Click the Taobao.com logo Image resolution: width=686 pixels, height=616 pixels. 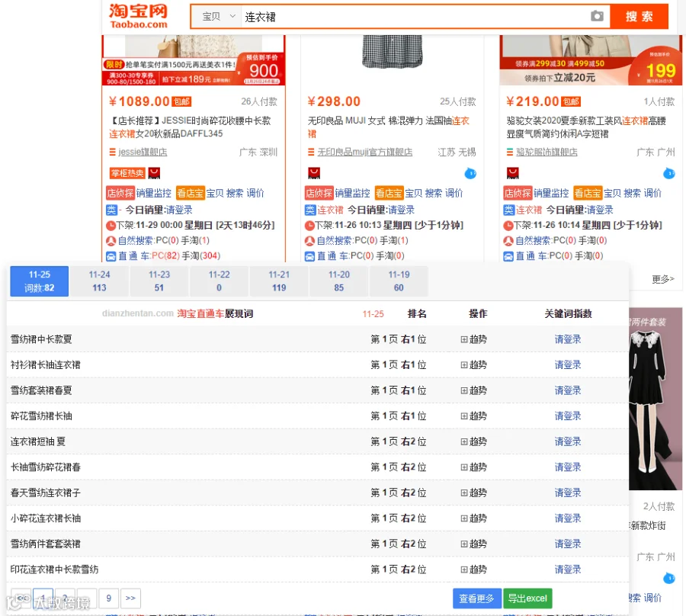pos(138,16)
